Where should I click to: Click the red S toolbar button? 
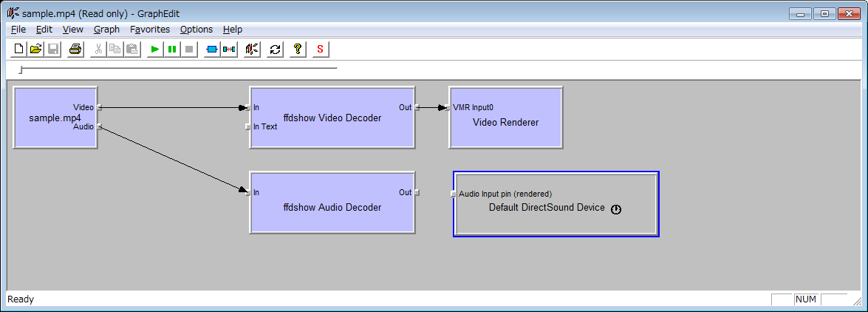point(320,50)
